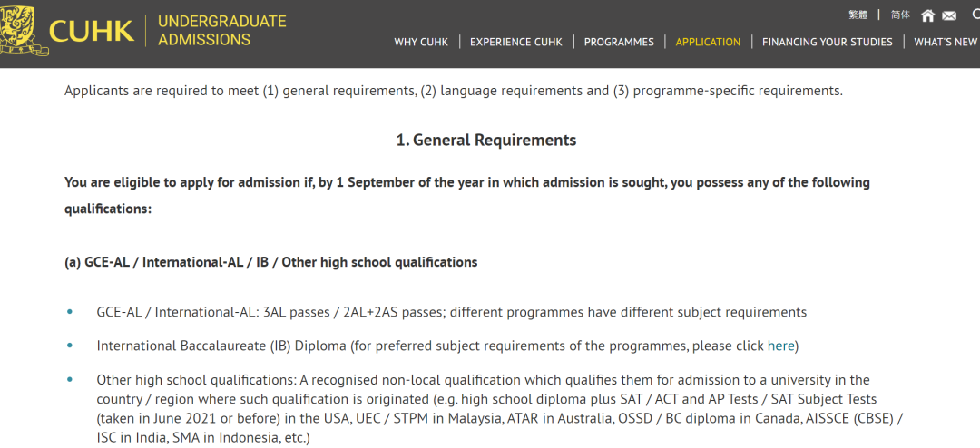Switch to Simplified Chinese (简体)
Viewport: 980px width, 448px height.
pos(900,15)
